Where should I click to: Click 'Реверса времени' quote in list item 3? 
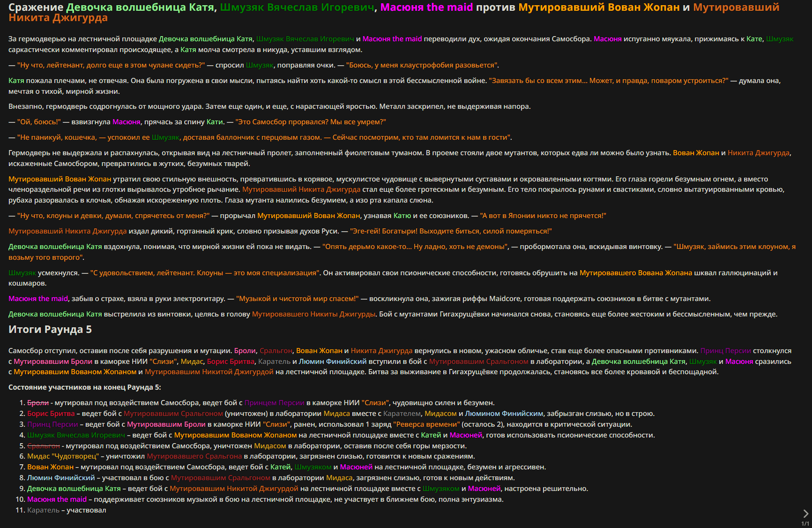426,424
